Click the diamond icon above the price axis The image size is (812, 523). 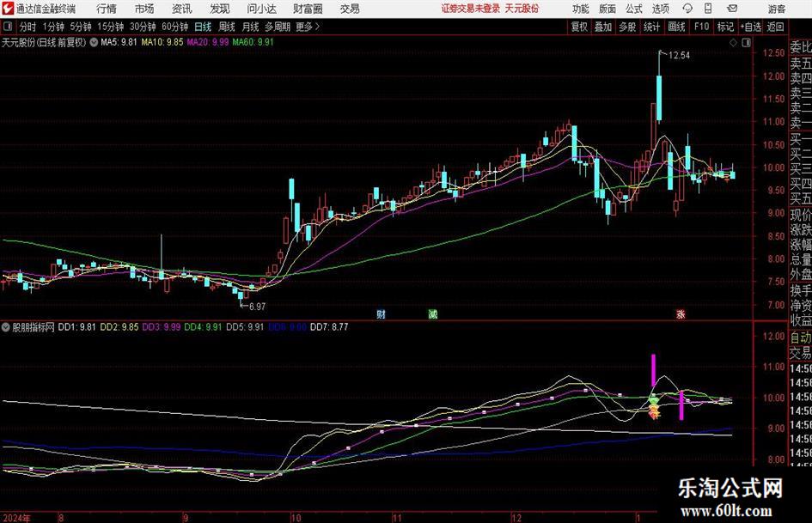(733, 42)
